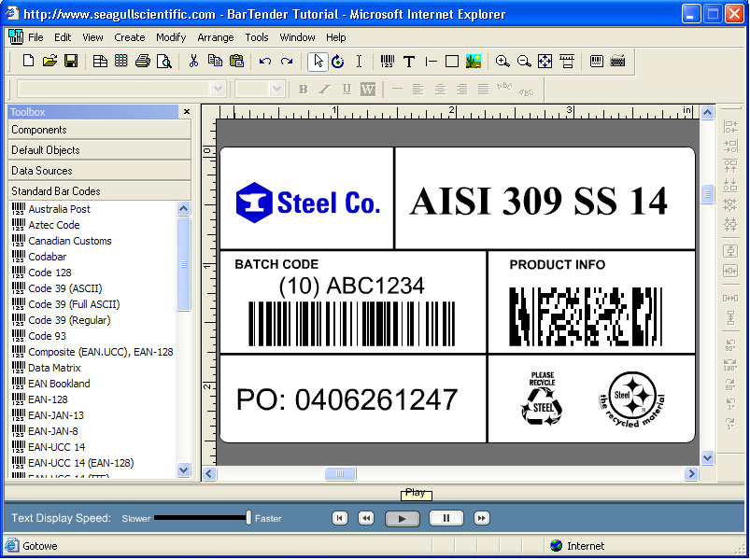
Task: Open the Create menu
Action: coord(130,37)
